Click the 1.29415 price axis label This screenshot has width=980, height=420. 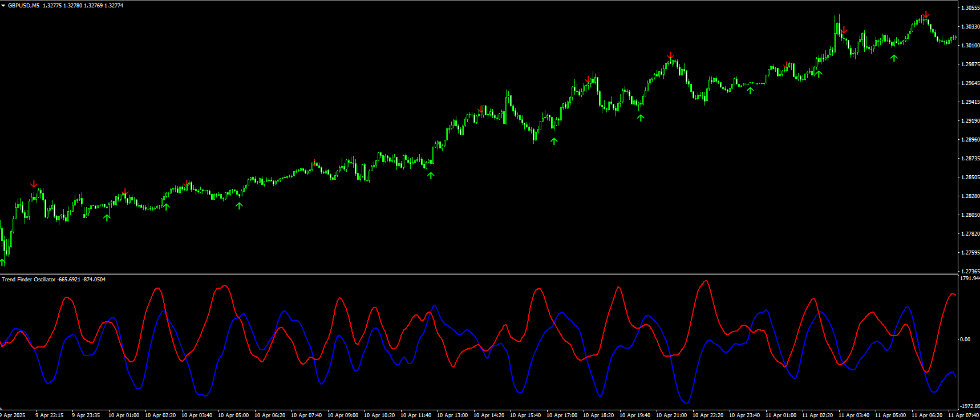point(970,102)
